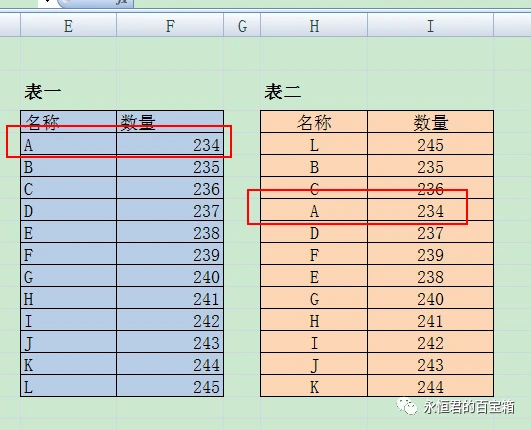Select cell F in orange table
The height and width of the screenshot is (430, 531).
point(314,254)
